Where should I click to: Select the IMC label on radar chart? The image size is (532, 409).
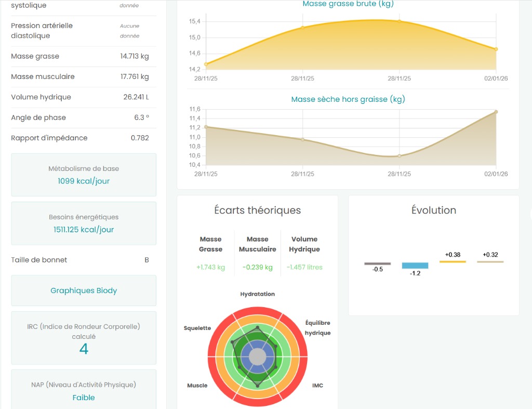click(317, 386)
